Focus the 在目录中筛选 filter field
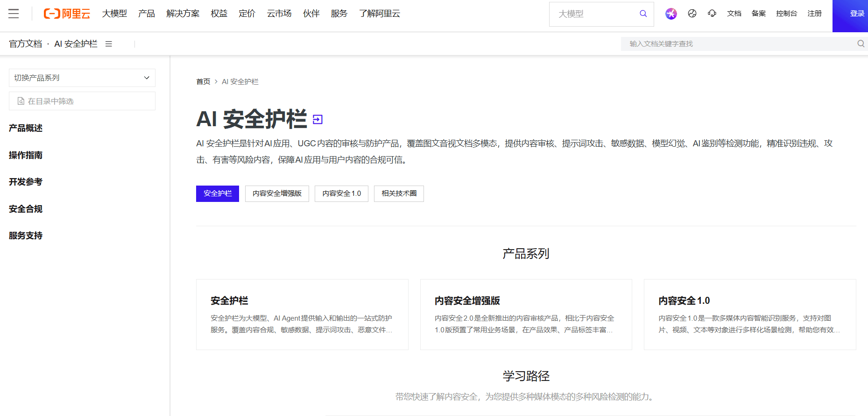 82,101
